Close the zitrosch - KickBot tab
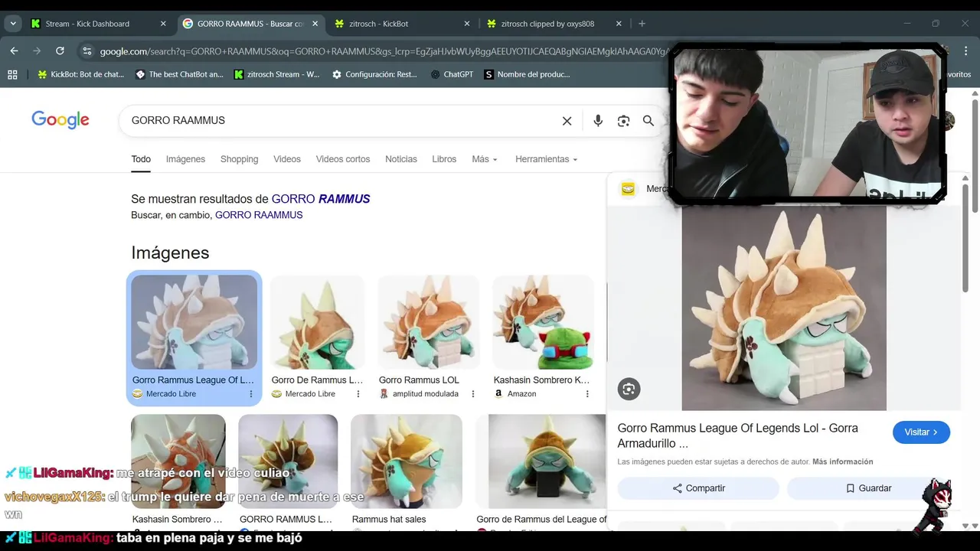This screenshot has width=980, height=551. click(x=467, y=24)
